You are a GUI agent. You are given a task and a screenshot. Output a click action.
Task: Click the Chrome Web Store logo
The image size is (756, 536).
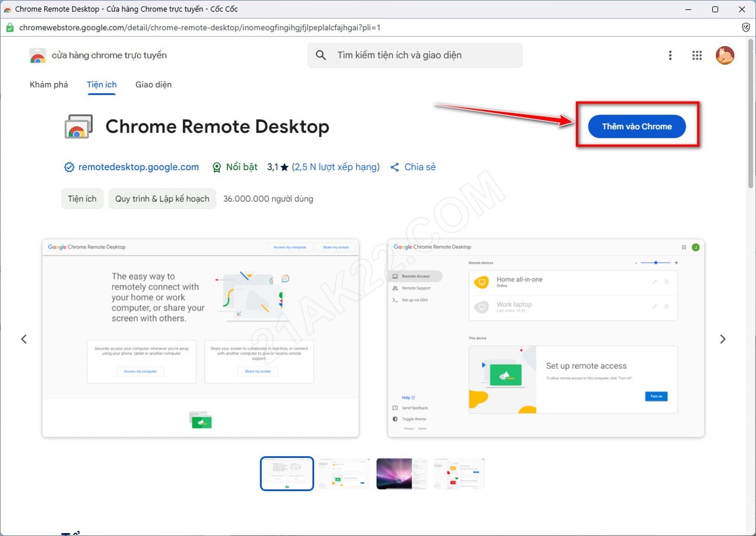38,56
